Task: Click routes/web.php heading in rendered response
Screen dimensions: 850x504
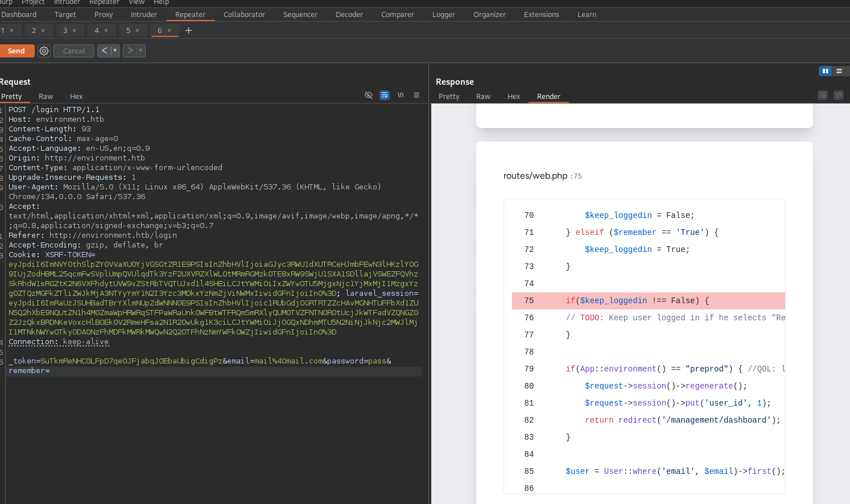Action: [x=535, y=176]
